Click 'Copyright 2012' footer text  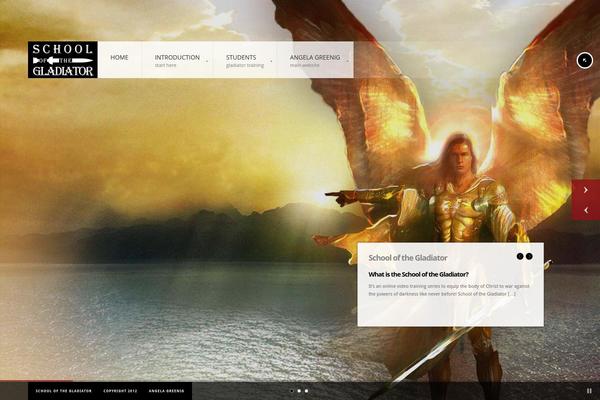(x=120, y=391)
